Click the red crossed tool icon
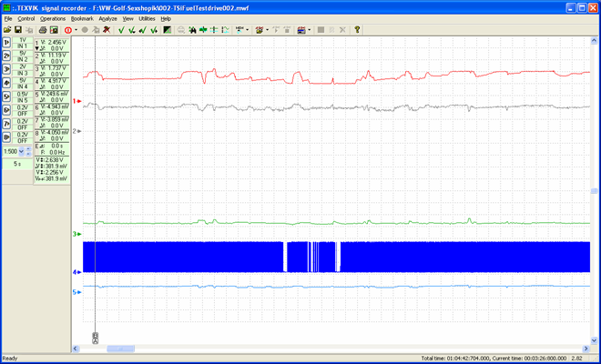601x364 pixels. click(x=107, y=30)
